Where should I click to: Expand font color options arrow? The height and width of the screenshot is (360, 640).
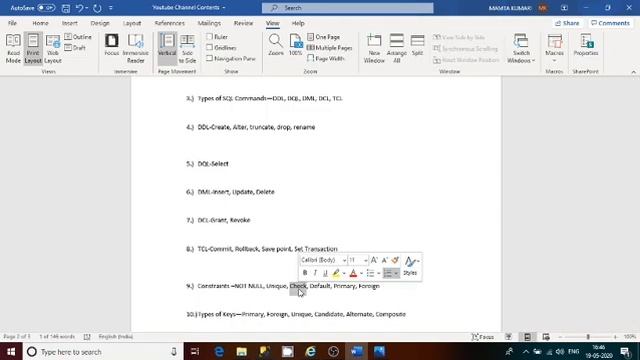pyautogui.click(x=361, y=273)
